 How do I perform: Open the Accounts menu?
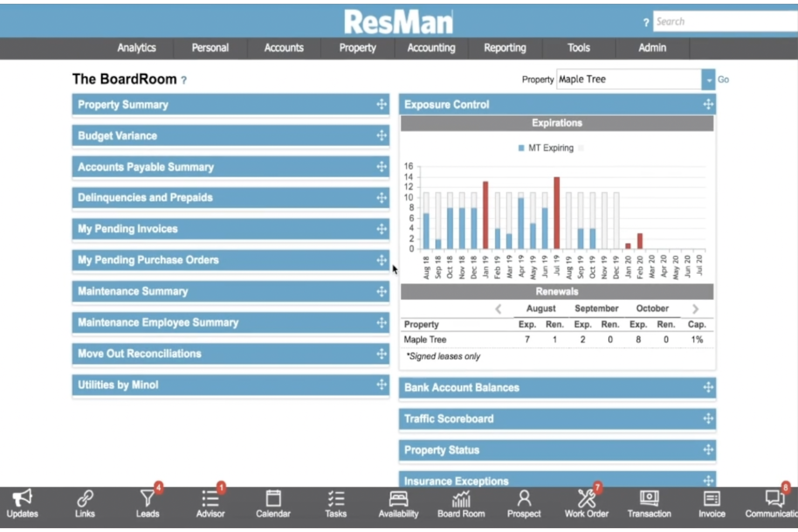pos(284,48)
